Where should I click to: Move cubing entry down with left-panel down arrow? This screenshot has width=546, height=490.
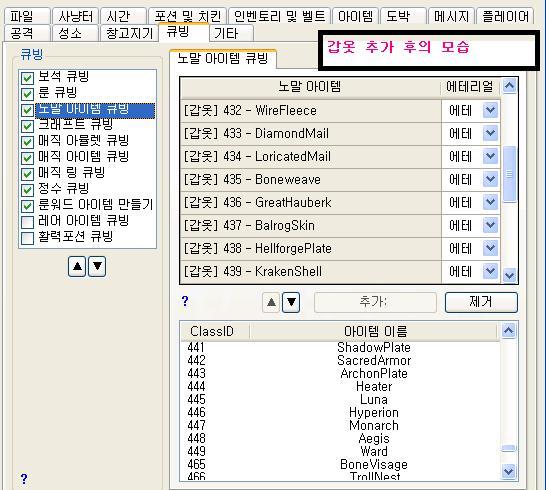[97, 267]
